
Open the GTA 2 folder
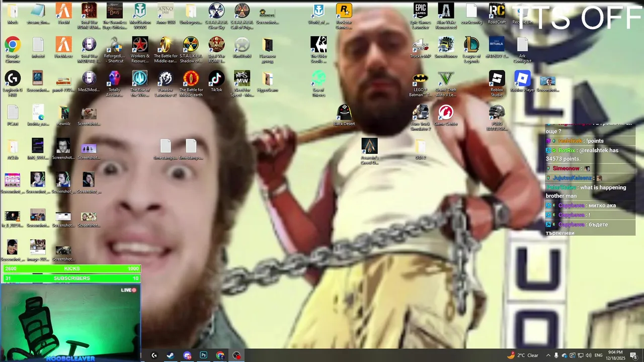(420, 149)
